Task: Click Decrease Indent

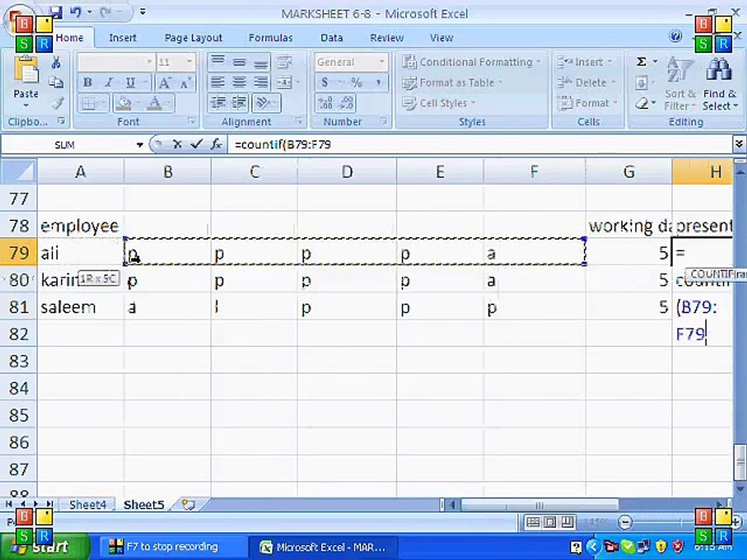Action: tap(218, 103)
